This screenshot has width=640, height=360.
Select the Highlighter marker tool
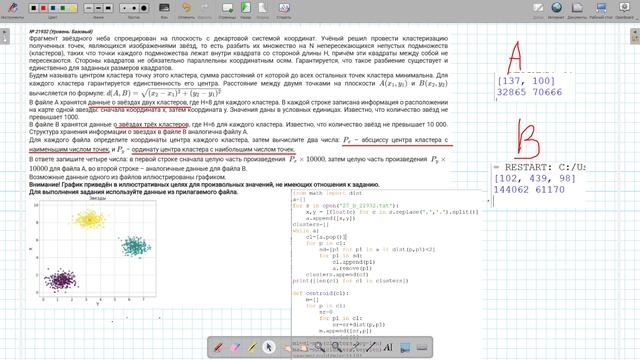click(252, 347)
